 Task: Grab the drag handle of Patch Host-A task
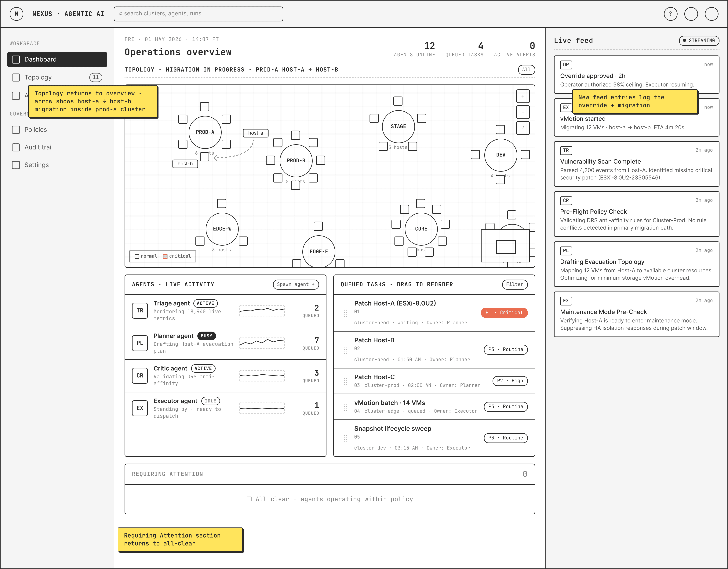point(346,313)
